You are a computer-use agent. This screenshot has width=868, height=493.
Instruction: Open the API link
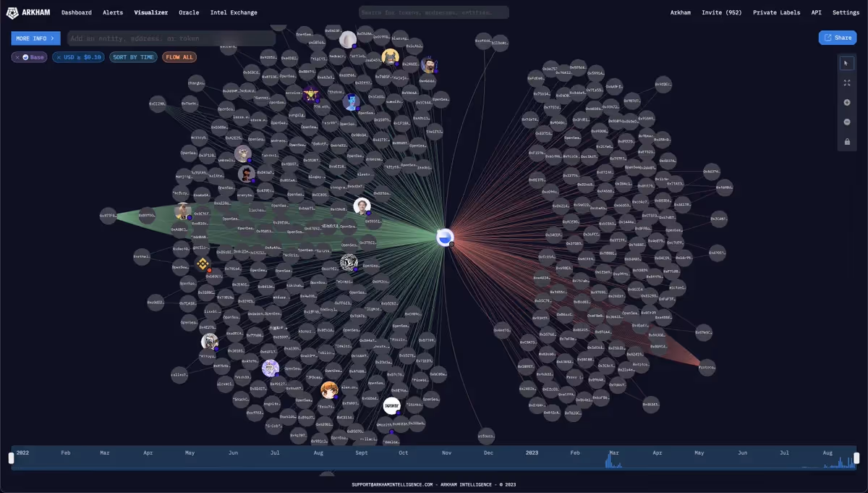point(817,12)
